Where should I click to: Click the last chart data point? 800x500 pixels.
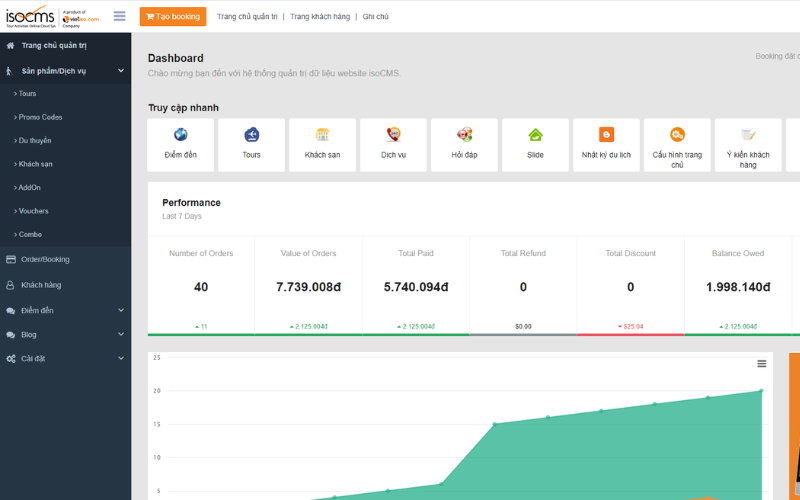click(761, 391)
